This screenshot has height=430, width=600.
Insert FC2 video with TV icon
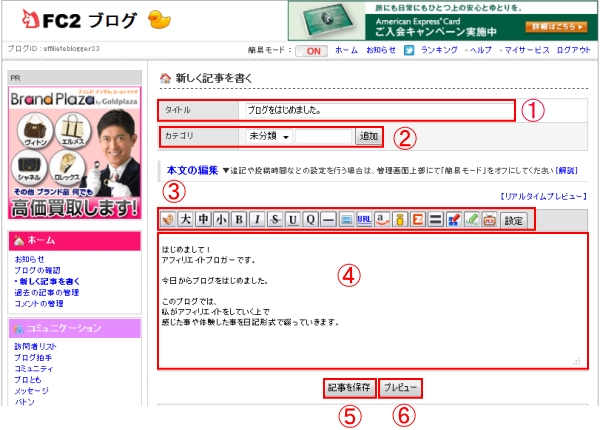[x=489, y=220]
